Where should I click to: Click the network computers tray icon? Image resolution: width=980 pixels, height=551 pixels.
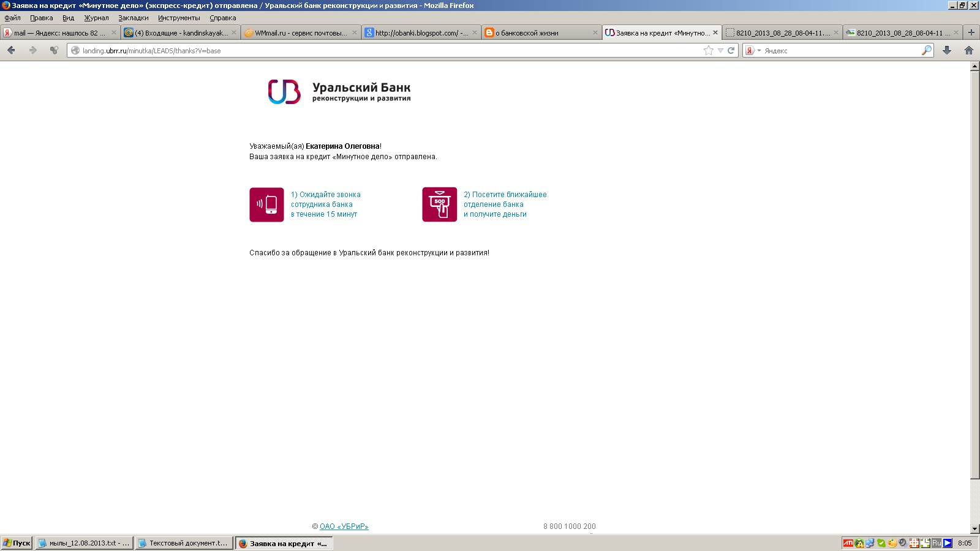pos(870,543)
